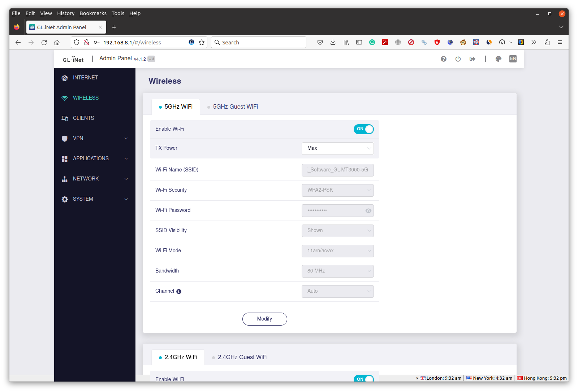
Task: Click the EN language icon
Action: click(x=513, y=59)
